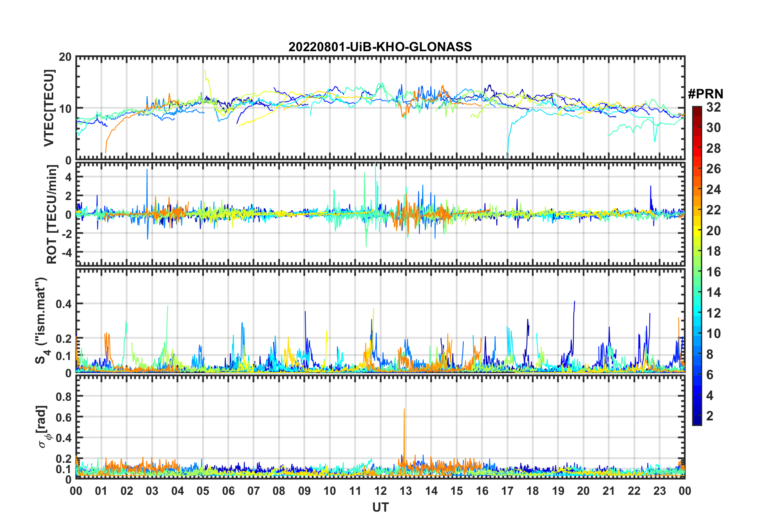Click colorbar tick label 22
This screenshot has height=532, width=761.
[x=713, y=210]
